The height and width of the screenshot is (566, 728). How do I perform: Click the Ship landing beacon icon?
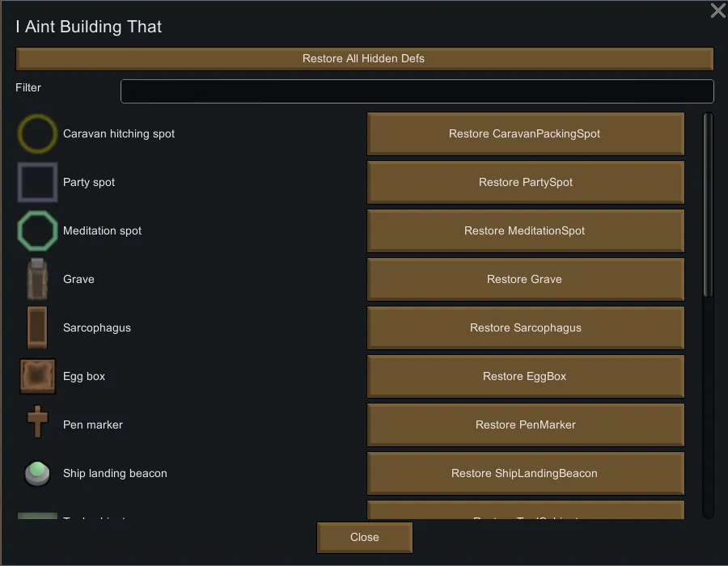[x=37, y=474]
